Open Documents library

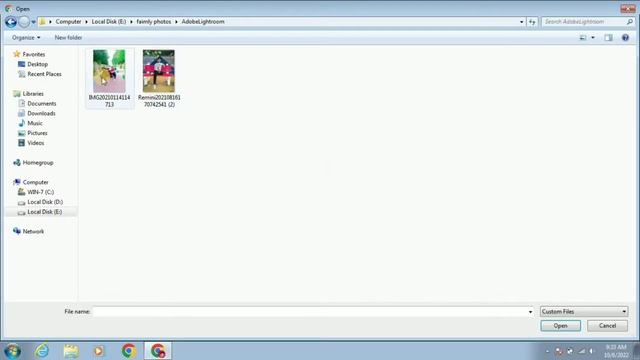[42, 104]
